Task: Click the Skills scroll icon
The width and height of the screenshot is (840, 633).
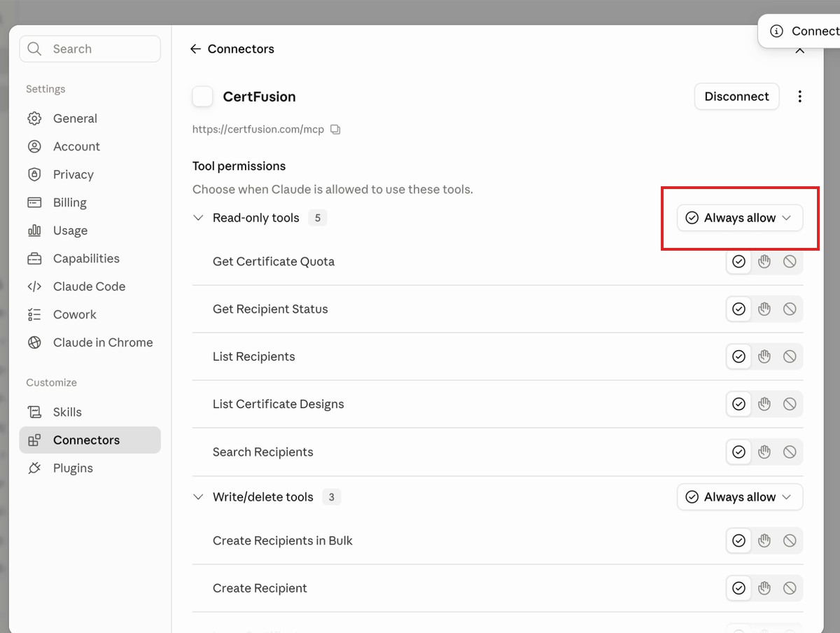Action: [x=34, y=412]
